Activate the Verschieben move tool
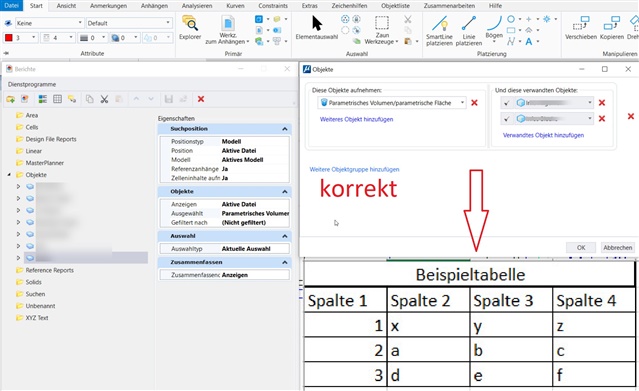Screen dimensions: 639x391 581,28
